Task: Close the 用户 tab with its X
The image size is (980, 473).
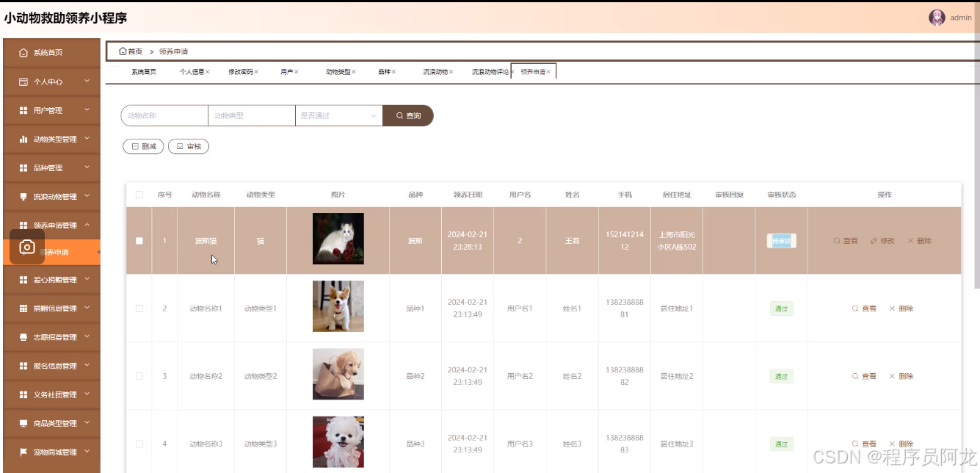Action: pyautogui.click(x=297, y=72)
